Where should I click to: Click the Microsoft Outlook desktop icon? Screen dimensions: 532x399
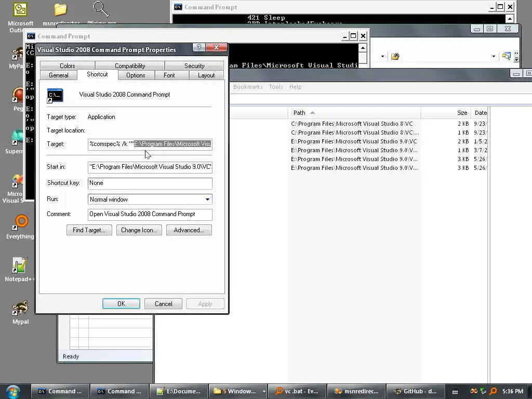pos(20,17)
